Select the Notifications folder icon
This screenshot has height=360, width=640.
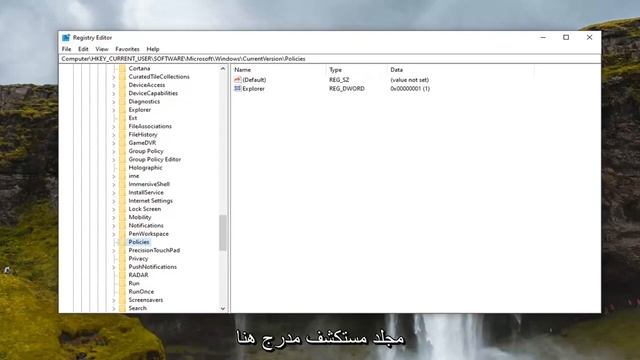pyautogui.click(x=122, y=225)
